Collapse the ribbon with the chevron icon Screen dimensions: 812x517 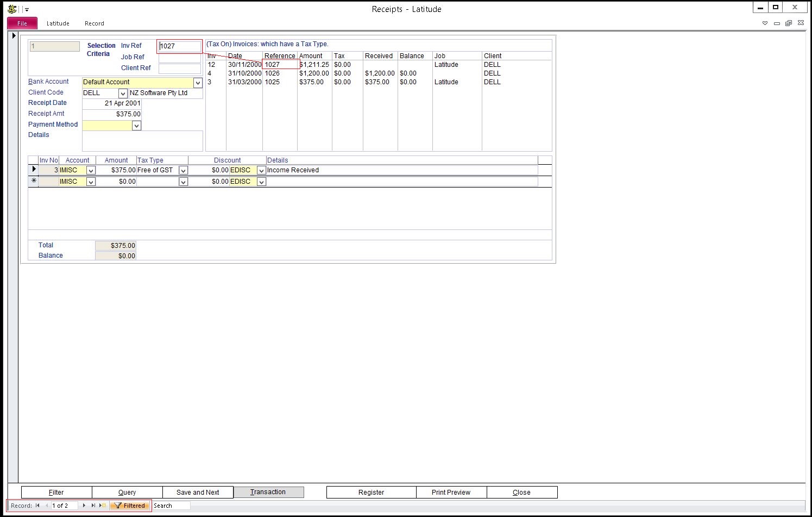pyautogui.click(x=765, y=23)
